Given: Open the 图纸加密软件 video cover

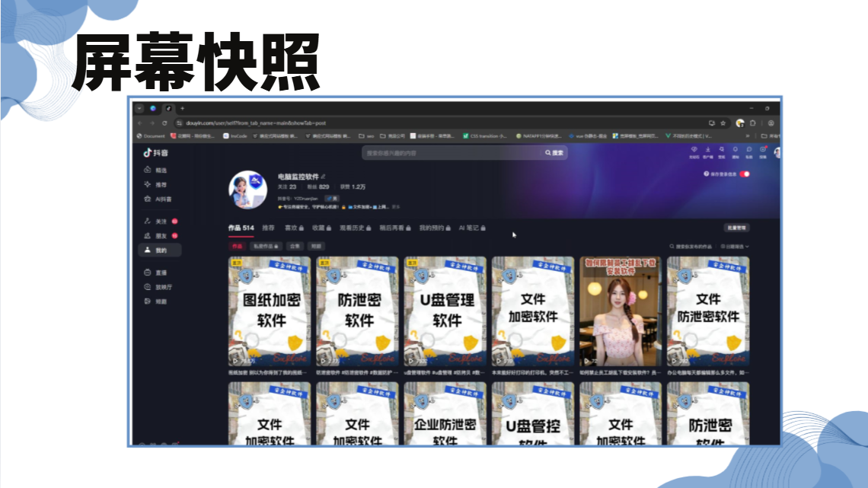Looking at the screenshot, I should (270, 311).
